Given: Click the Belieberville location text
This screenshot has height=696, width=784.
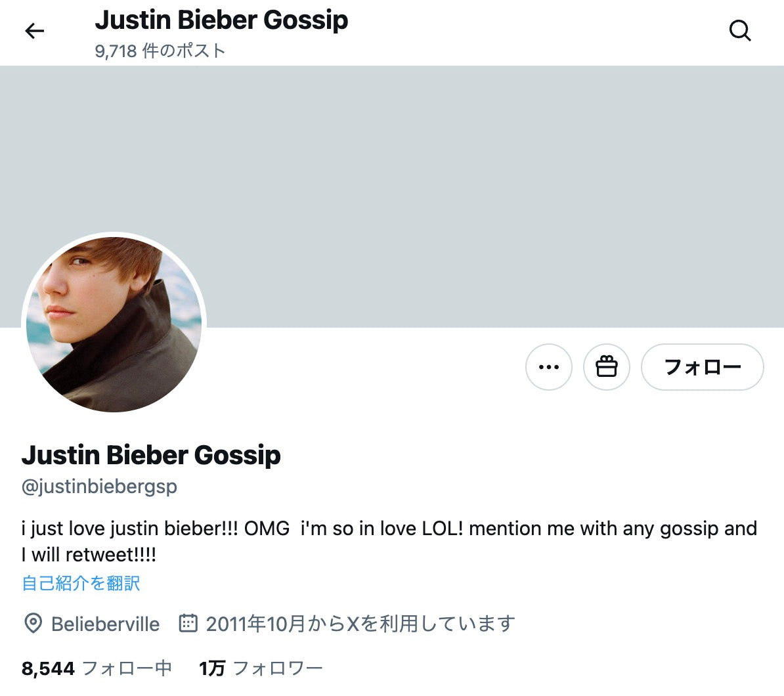Looking at the screenshot, I should (105, 624).
